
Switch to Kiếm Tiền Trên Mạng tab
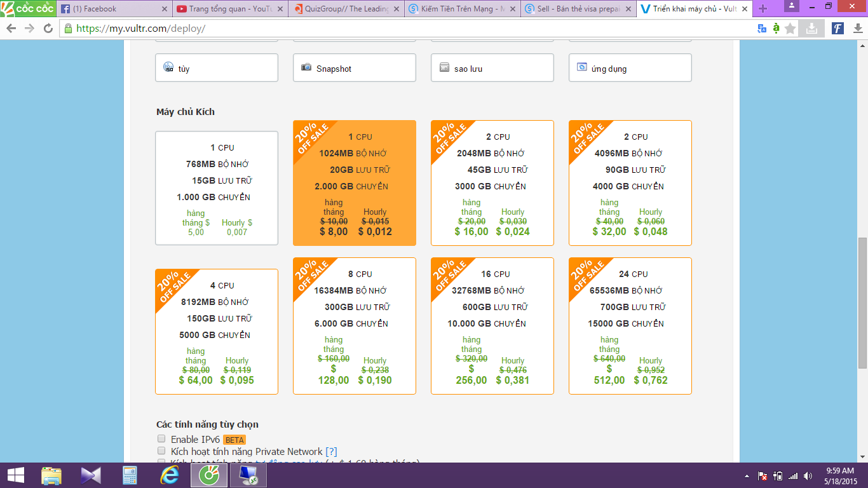[461, 9]
